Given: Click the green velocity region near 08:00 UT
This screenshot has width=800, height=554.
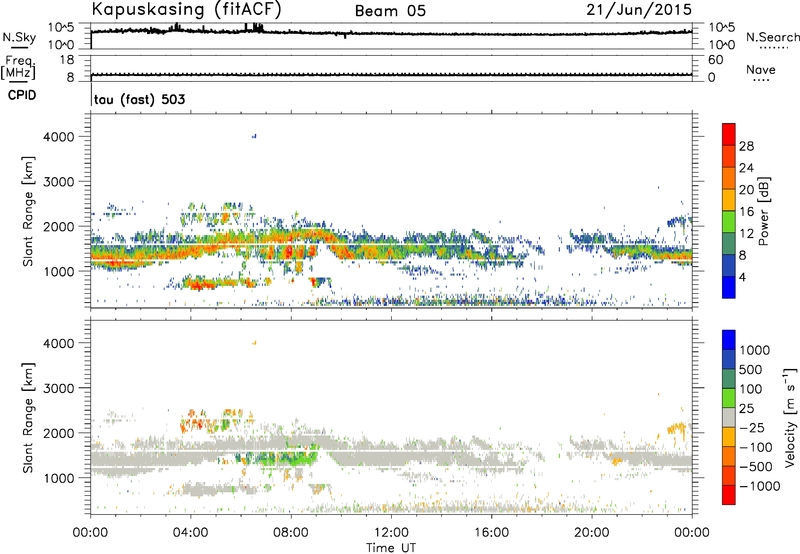Looking at the screenshot, I should (291, 456).
